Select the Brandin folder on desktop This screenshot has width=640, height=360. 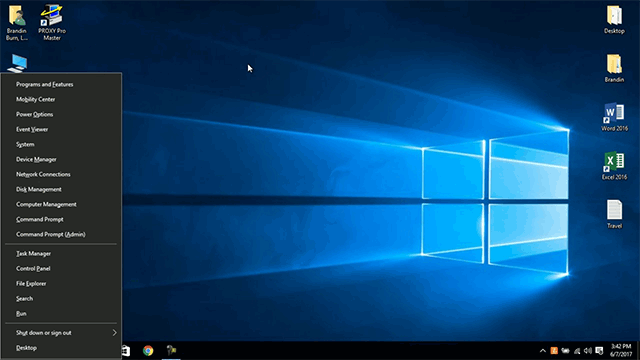pos(614,68)
